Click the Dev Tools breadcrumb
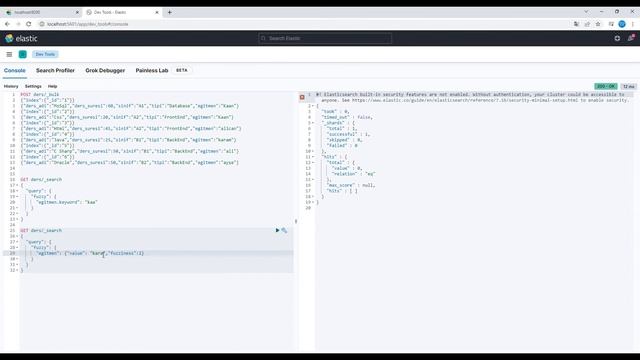Viewport: 640px width, 360px height. [45, 54]
